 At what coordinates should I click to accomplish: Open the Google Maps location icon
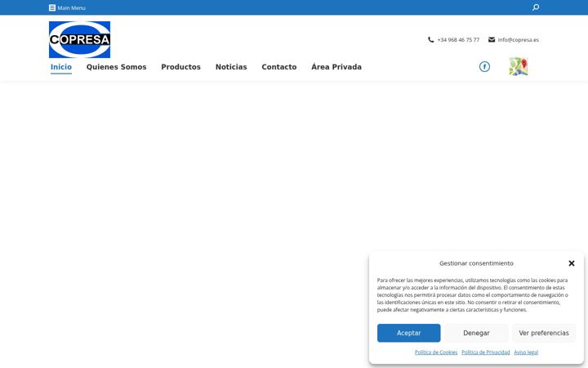pos(519,66)
